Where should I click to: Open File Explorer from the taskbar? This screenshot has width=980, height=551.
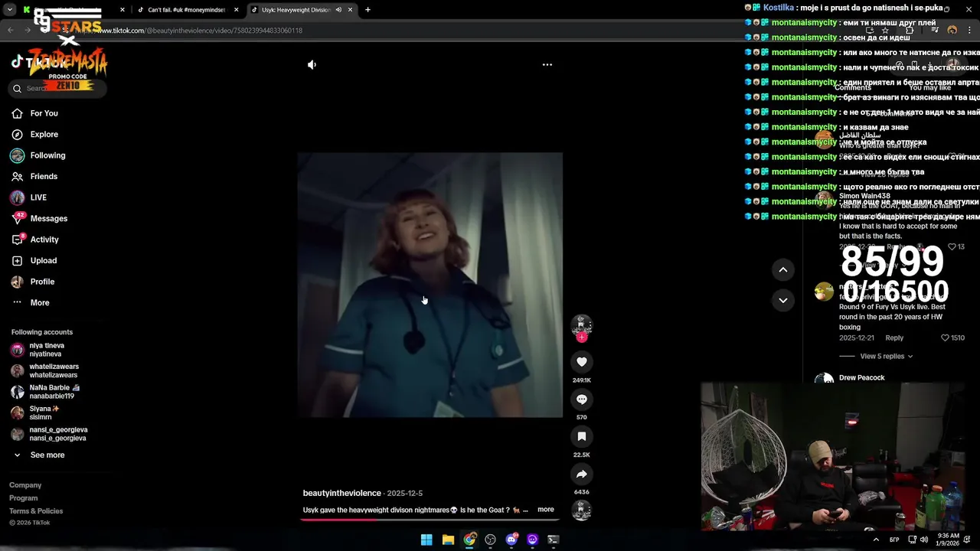[448, 540]
